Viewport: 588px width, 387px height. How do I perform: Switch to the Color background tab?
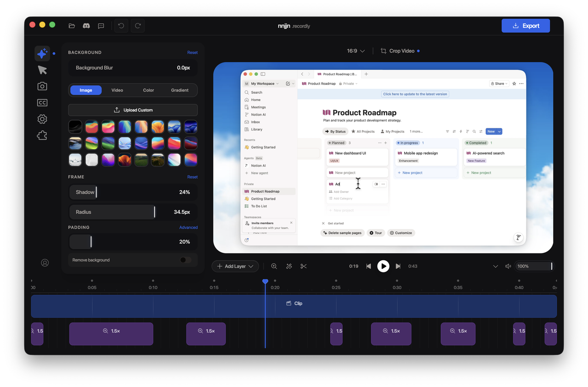coord(148,90)
